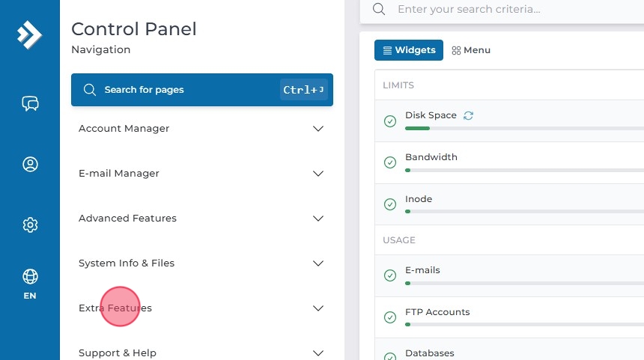
Task: Click the globe language icon
Action: coord(30,277)
